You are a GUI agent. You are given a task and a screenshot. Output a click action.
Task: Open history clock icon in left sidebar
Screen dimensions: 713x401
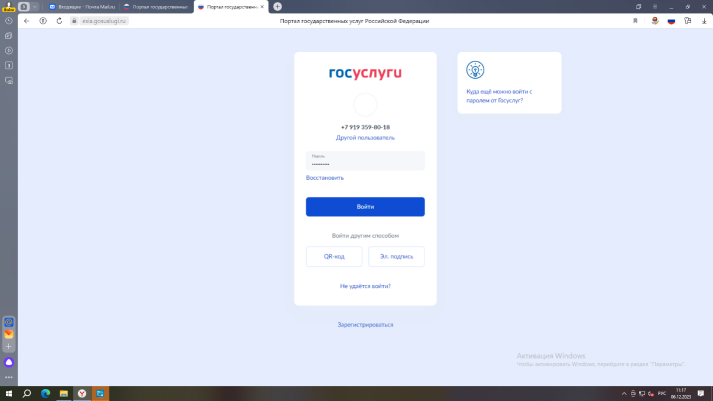click(8, 20)
